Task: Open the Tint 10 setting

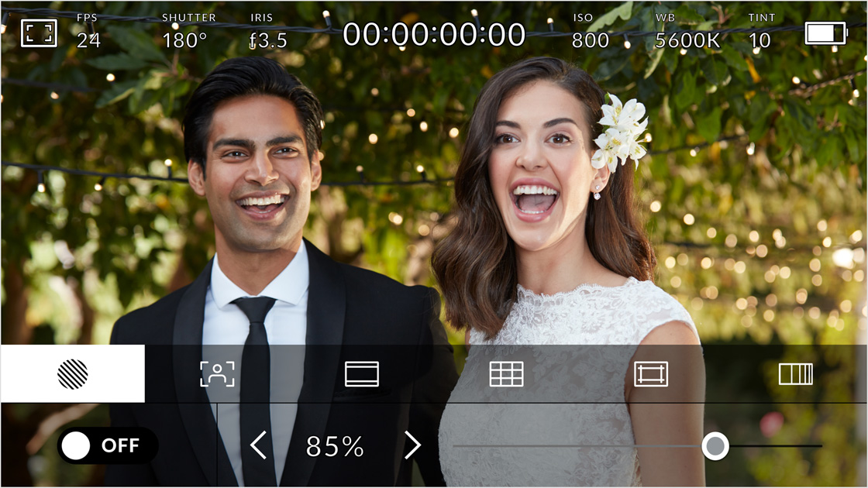Action: coord(761,33)
